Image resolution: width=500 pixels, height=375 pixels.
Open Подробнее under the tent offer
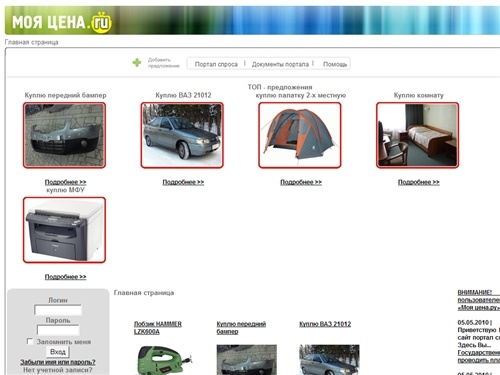coord(301,182)
